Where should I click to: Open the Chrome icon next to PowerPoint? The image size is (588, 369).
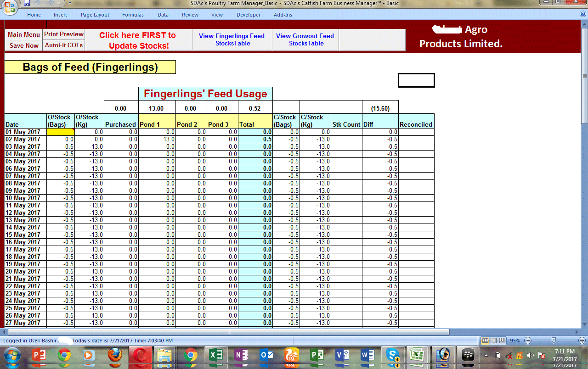tap(64, 356)
